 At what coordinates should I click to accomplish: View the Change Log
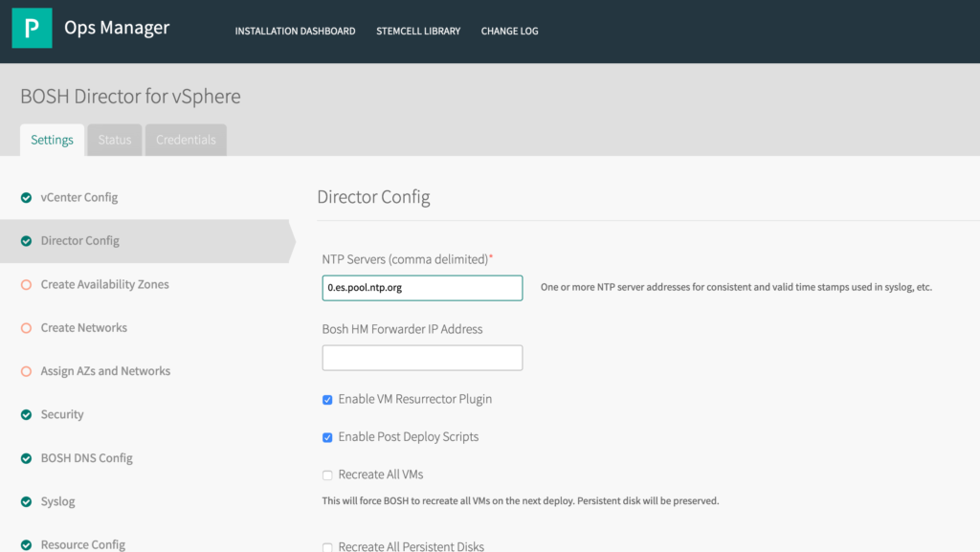click(x=509, y=31)
